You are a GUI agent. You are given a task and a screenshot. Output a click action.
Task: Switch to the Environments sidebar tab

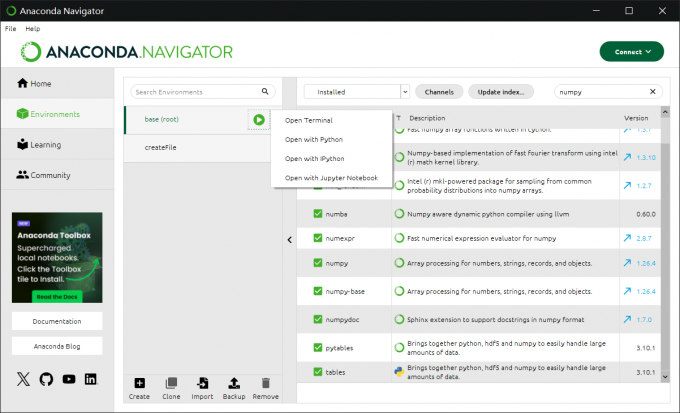pyautogui.click(x=57, y=114)
